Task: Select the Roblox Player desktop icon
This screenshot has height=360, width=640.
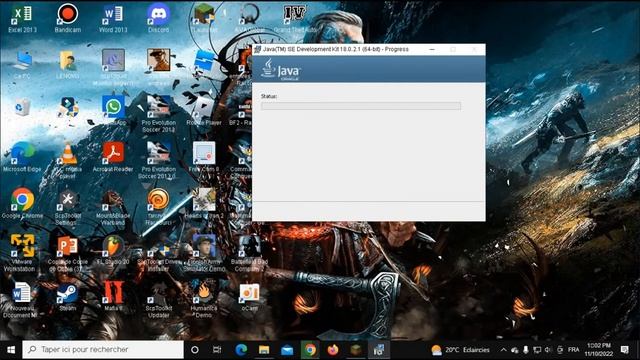Action: [204, 111]
